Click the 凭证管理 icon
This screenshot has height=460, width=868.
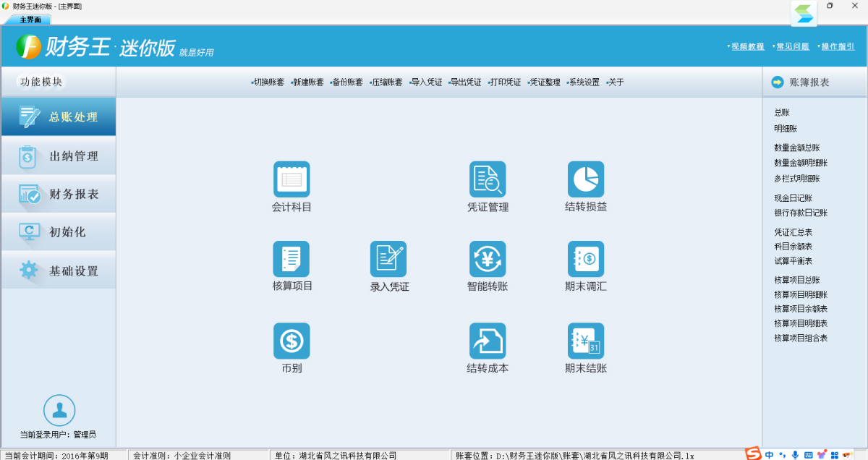pyautogui.click(x=488, y=179)
